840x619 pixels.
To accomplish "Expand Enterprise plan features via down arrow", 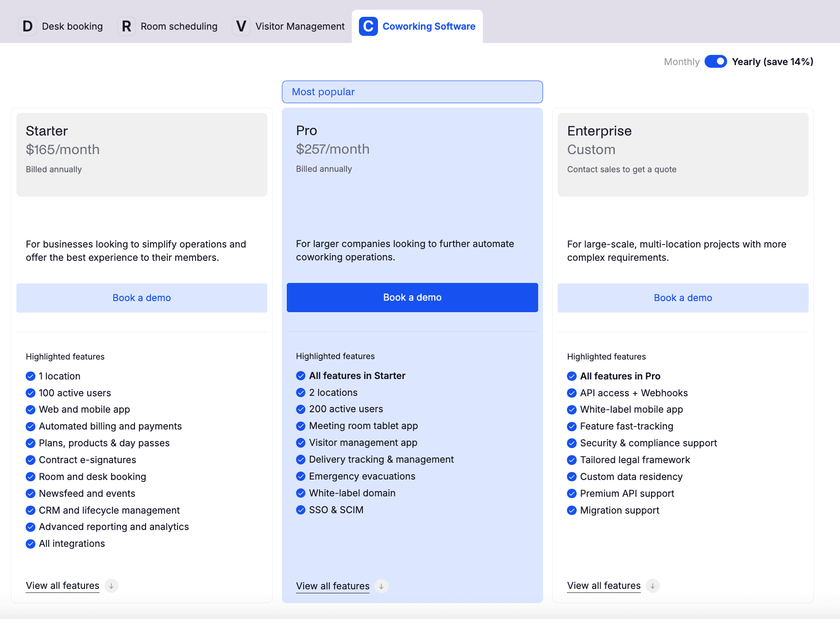I will click(x=652, y=585).
